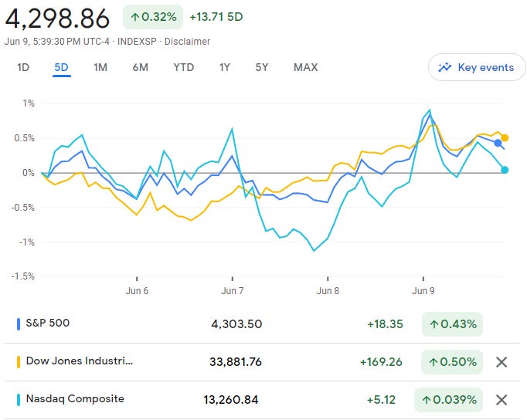Viewport: 527px width, 420px height.
Task: Switch to the 6M time range
Action: 140,67
